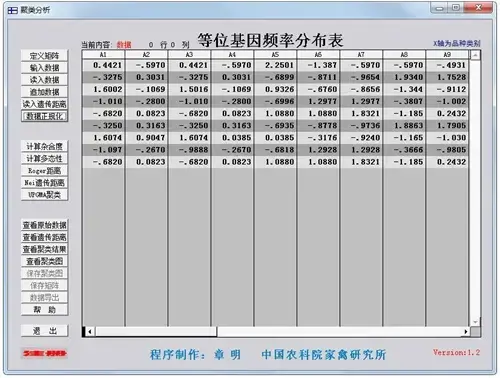
Task: Click the 定义矩阵 button
Action: (x=44, y=56)
